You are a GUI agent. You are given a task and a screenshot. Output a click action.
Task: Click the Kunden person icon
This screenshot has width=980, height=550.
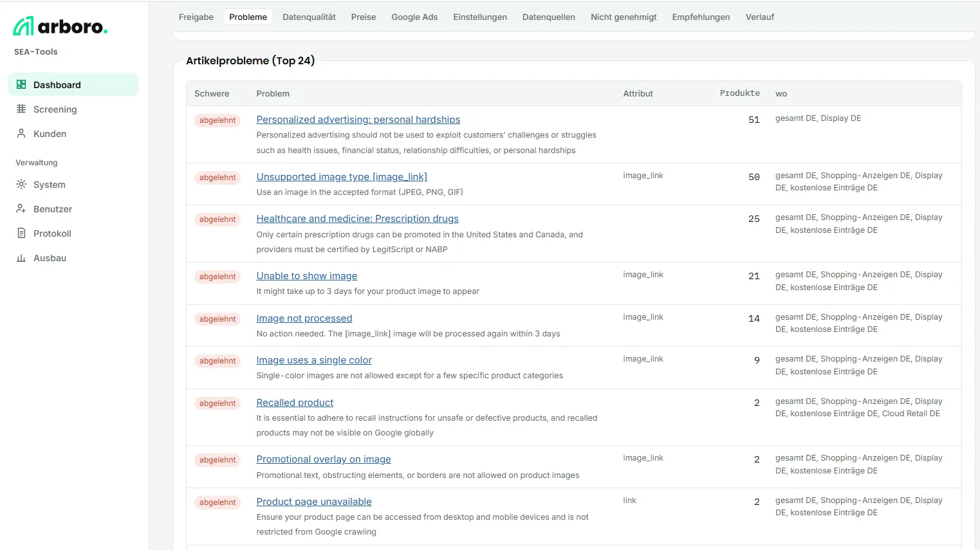21,133
